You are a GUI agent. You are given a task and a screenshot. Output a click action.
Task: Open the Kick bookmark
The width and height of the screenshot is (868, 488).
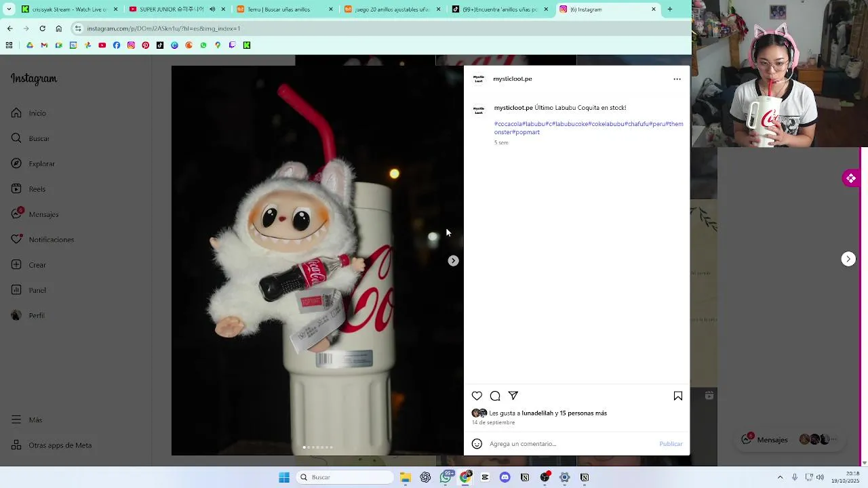pyautogui.click(x=247, y=45)
